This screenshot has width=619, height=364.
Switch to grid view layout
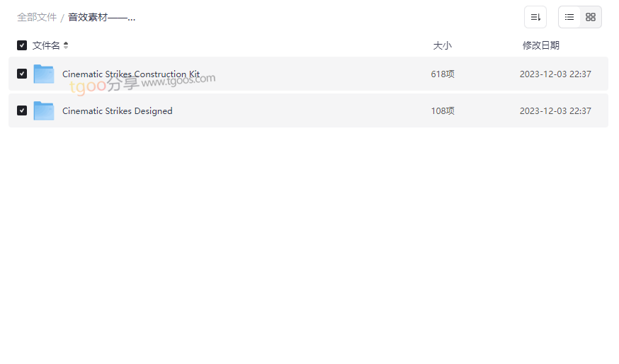(591, 17)
